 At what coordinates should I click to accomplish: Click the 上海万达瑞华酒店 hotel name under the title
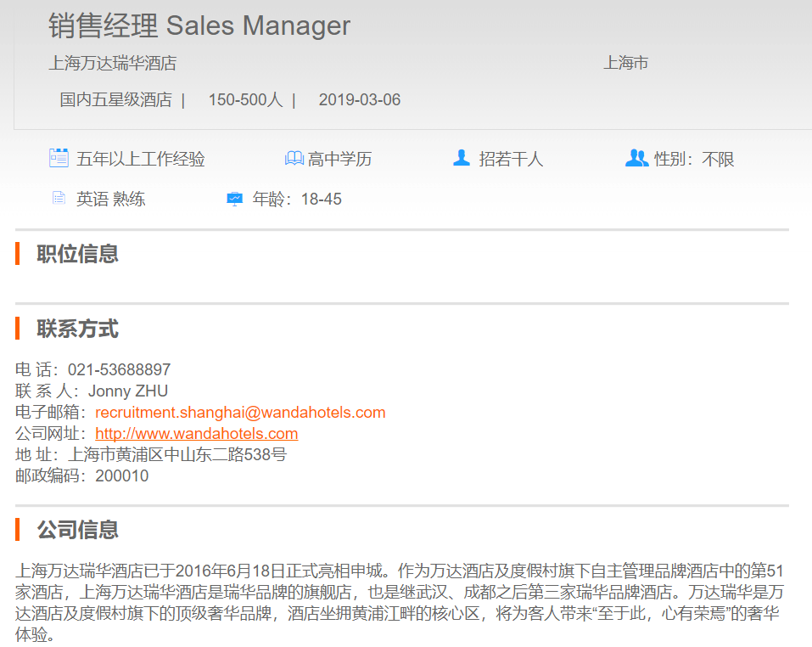coord(113,63)
